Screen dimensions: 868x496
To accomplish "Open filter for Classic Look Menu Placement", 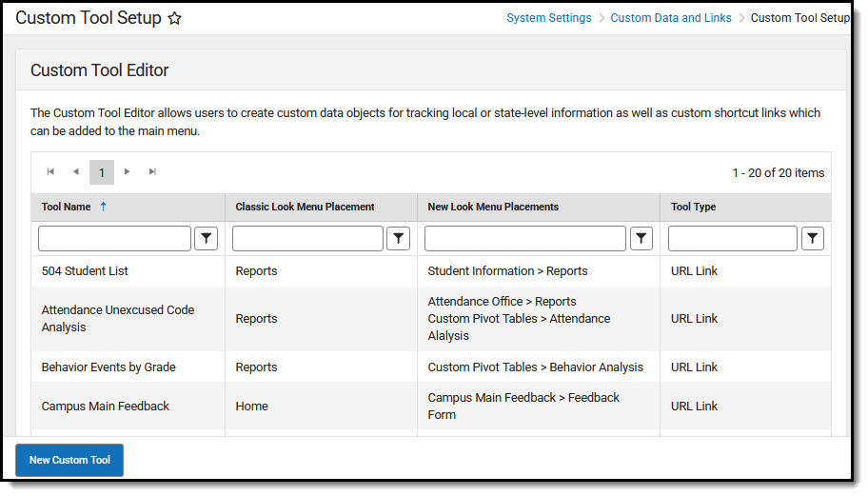I will (x=399, y=239).
